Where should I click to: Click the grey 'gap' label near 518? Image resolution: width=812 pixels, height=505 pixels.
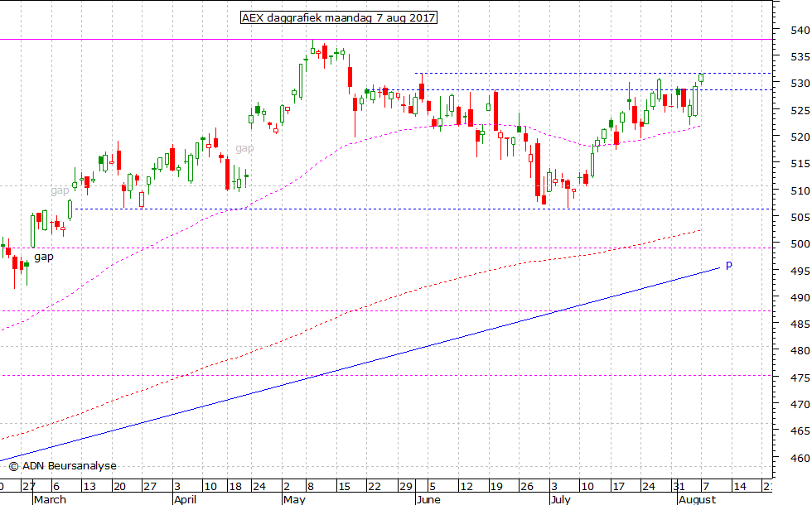click(244, 148)
